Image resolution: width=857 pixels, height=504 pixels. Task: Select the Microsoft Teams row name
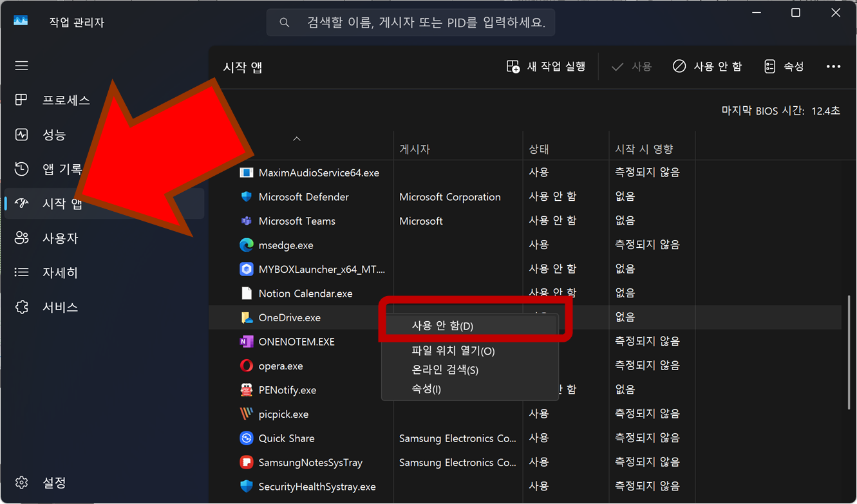[297, 221]
